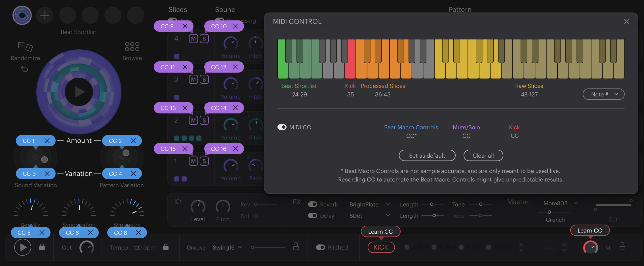Close the MIDI Control dialog

pyautogui.click(x=626, y=22)
